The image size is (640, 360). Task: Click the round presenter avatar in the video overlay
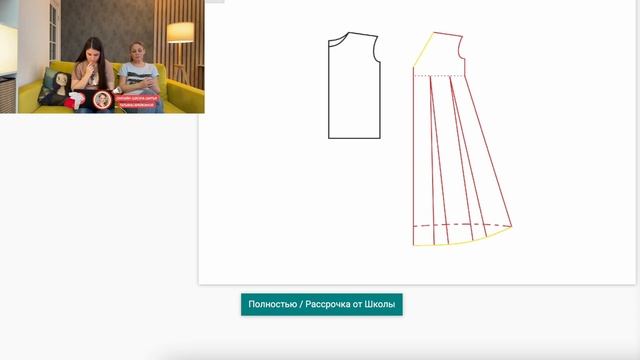pyautogui.click(x=102, y=100)
